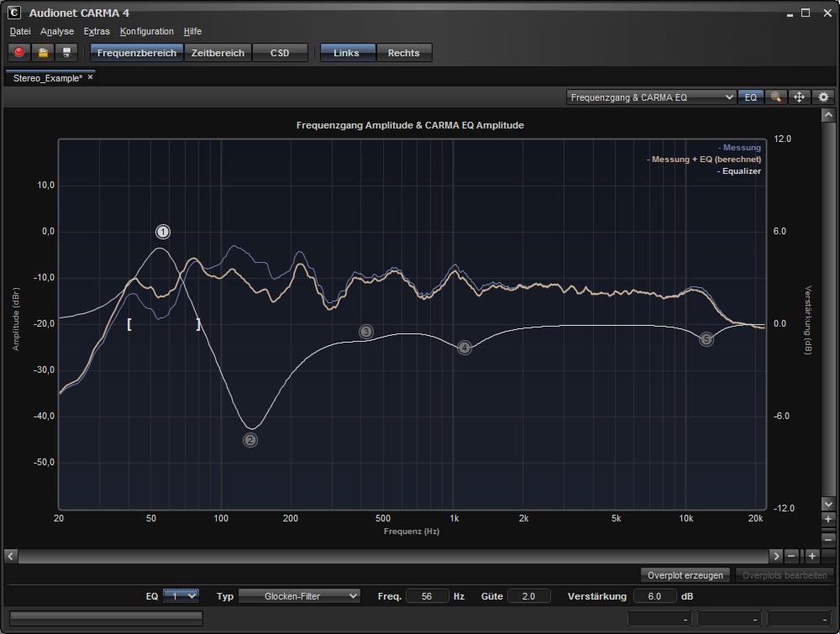Click the Verstärkung field showing 6.0
This screenshot has height=634, width=840.
pos(654,596)
